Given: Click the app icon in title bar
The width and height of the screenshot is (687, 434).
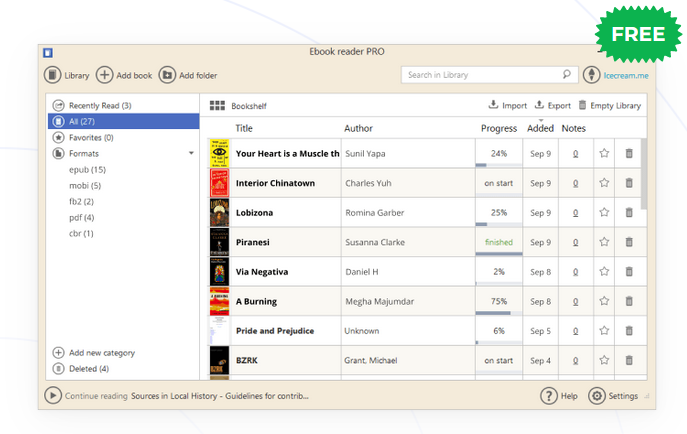Looking at the screenshot, I should [x=48, y=53].
